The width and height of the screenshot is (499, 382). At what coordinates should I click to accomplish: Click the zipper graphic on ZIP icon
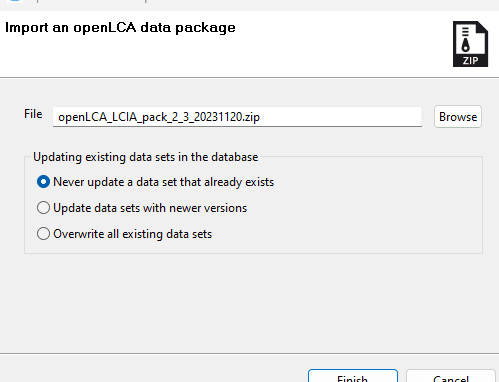coord(466,40)
